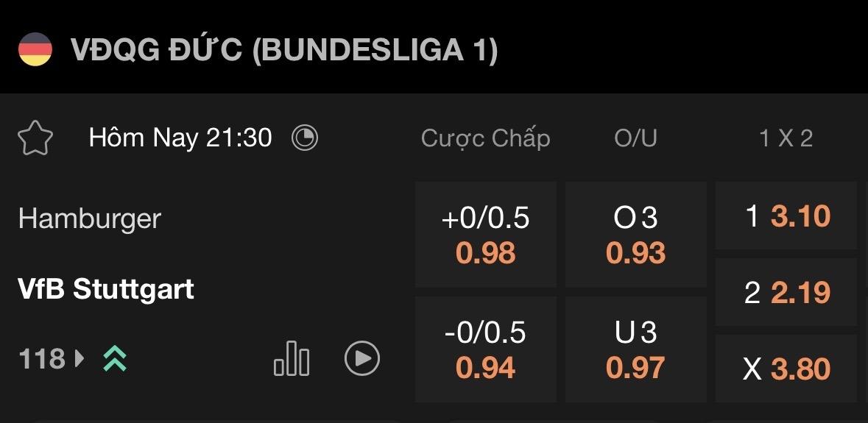
Task: Click the 1 X 2 column header
Action: (786, 138)
